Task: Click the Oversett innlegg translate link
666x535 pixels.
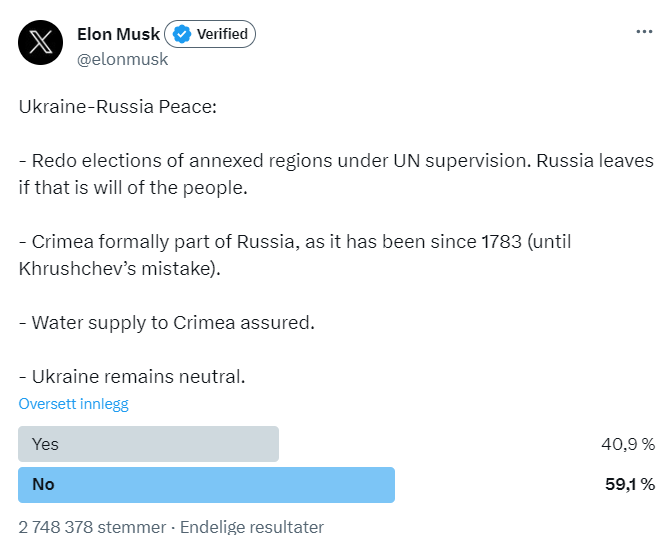Action: click(73, 404)
